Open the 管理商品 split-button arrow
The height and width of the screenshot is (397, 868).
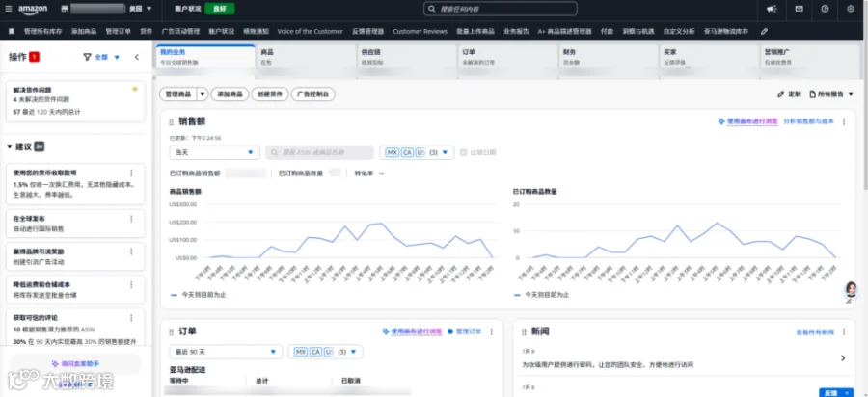pos(203,94)
